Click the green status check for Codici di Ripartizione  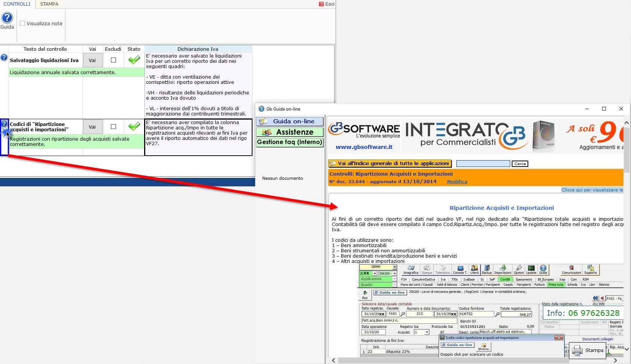tap(134, 126)
